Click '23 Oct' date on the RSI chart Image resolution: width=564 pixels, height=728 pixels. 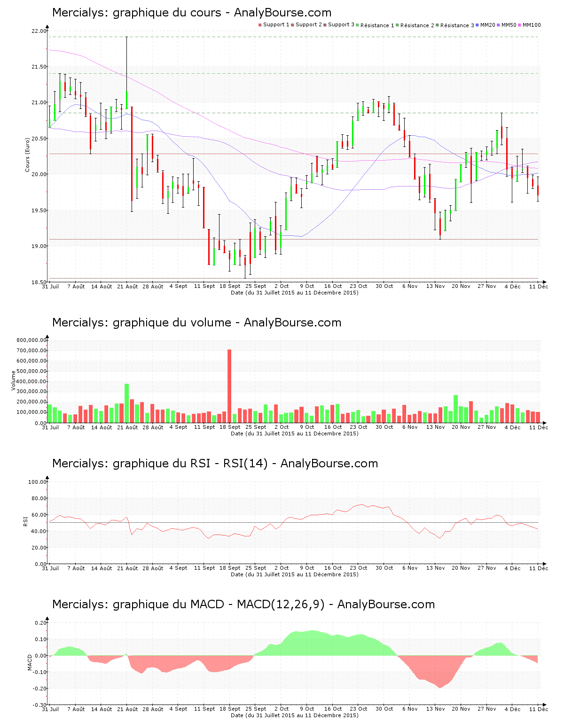click(359, 568)
